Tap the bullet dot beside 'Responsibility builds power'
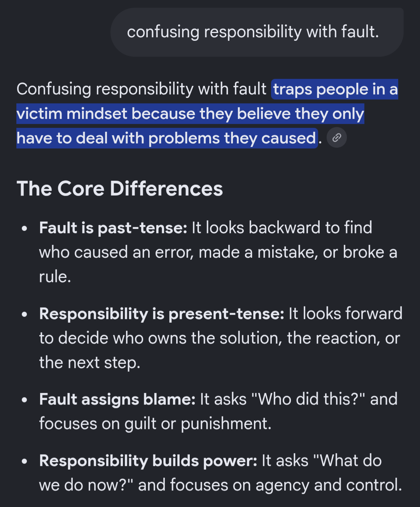Image resolution: width=420 pixels, height=507 pixels. [x=24, y=461]
